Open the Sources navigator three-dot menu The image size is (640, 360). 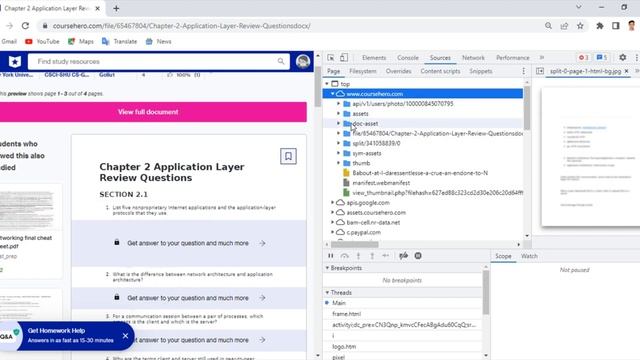pos(524,71)
